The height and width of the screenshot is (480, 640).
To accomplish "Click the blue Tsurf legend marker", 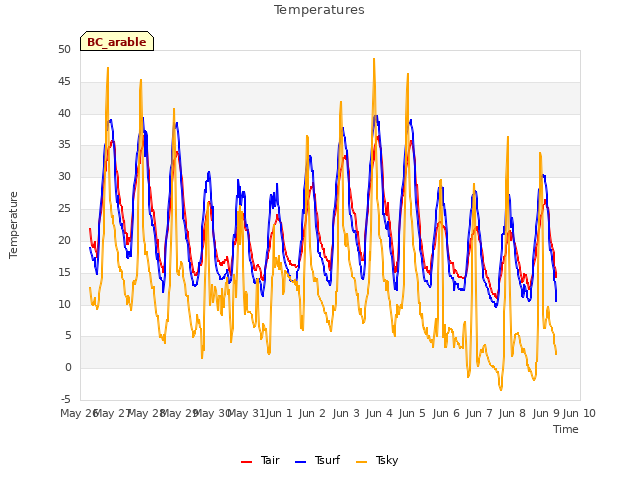I will 300,462.
